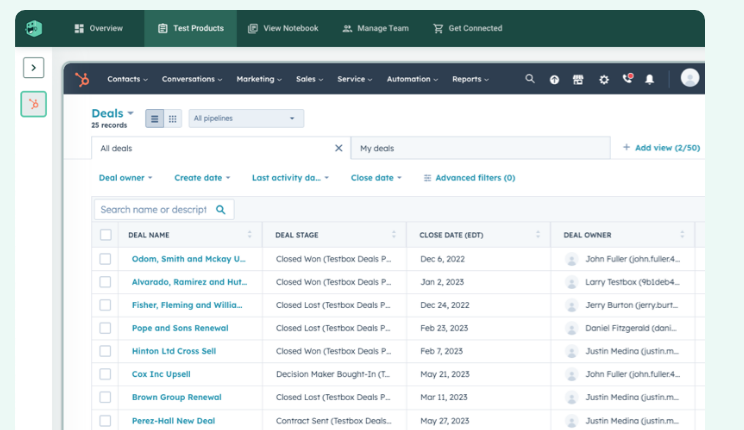Switch to board grid view
Image resolution: width=744 pixels, height=430 pixels.
tap(172, 118)
